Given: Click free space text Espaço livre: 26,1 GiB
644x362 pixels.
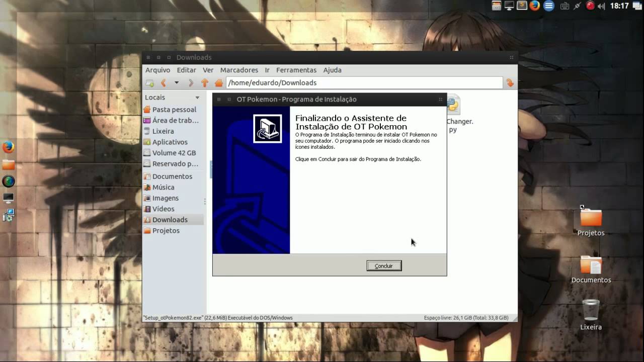Looking at the screenshot, I should [x=466, y=318].
